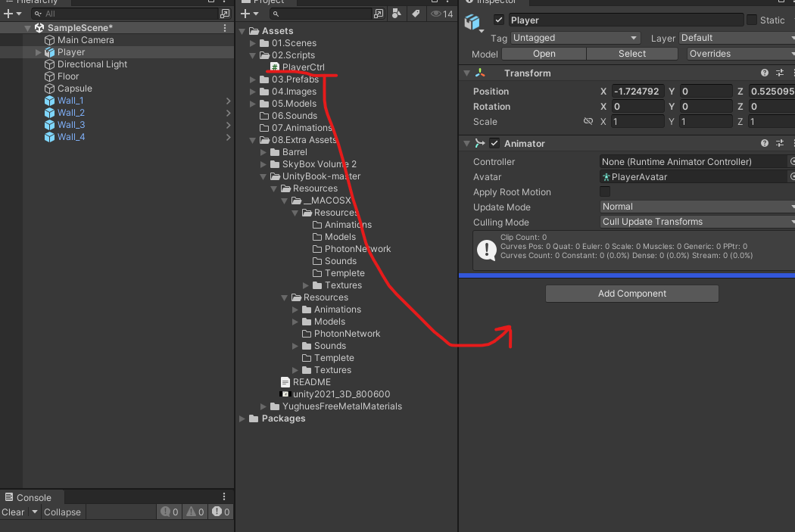Enable the Apply Root Motion checkbox
The image size is (795, 532).
pos(605,191)
